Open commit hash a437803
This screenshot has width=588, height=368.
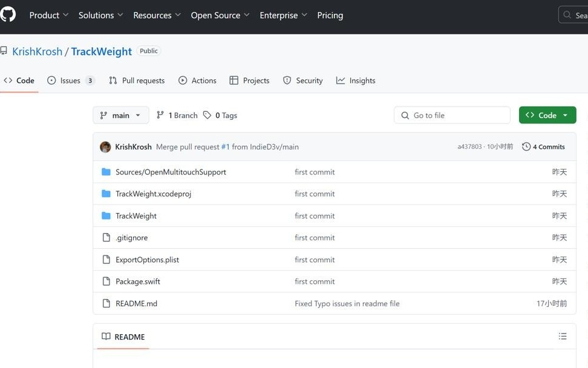pyautogui.click(x=469, y=146)
